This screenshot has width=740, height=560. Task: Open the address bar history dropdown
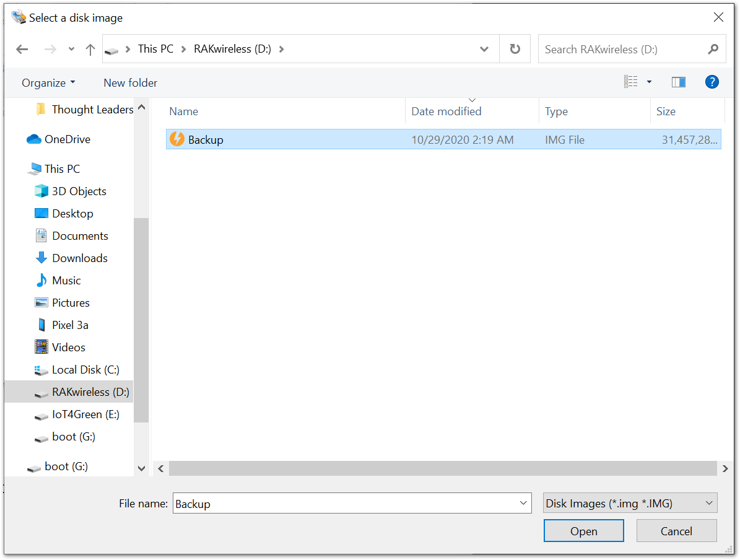click(484, 49)
